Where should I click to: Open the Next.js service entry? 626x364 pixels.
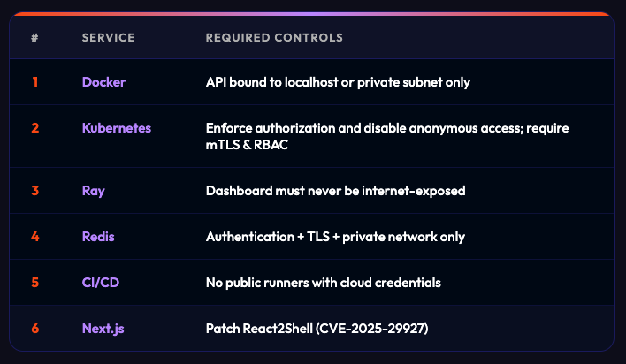point(103,329)
